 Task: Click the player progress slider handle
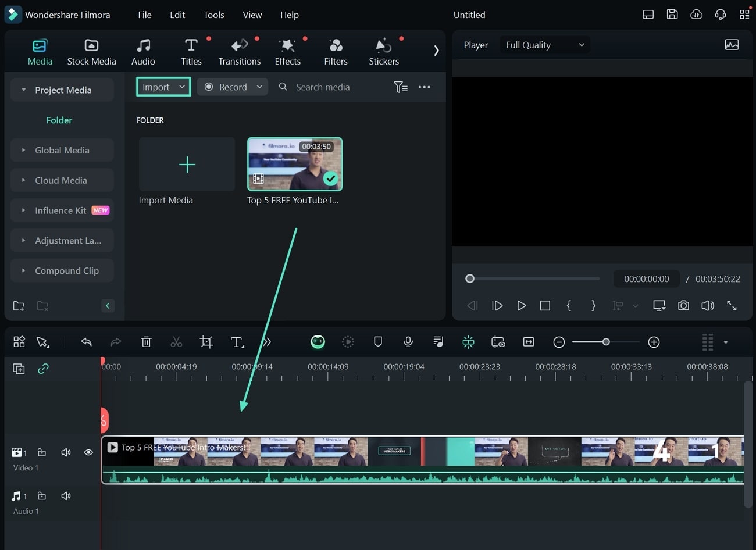pos(470,278)
